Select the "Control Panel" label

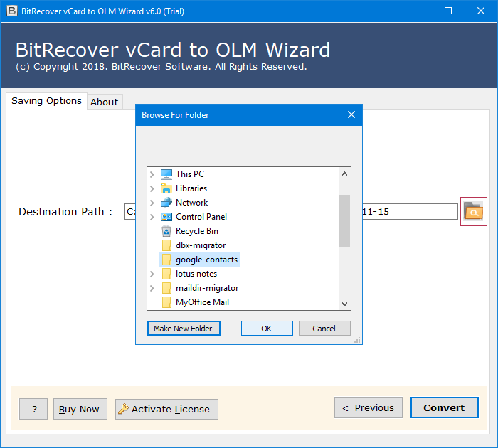click(201, 217)
